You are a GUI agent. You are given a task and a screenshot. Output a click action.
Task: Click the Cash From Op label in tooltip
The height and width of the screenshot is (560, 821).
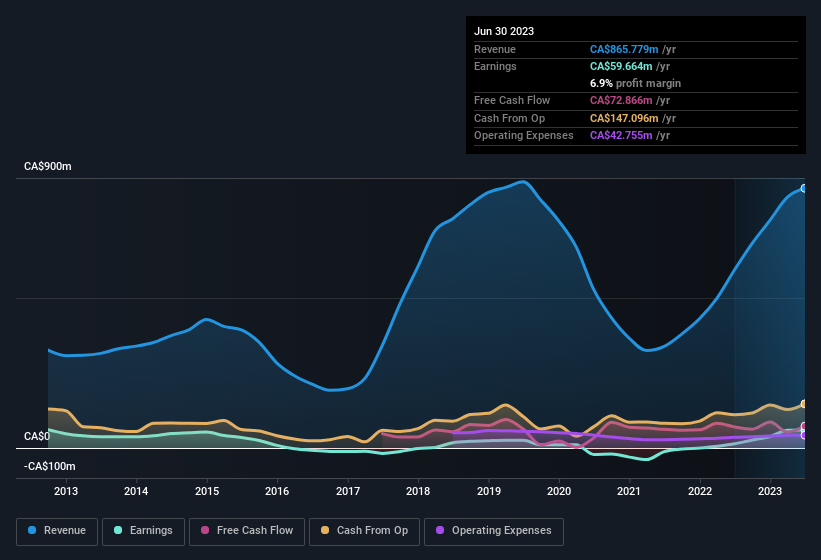click(x=509, y=118)
